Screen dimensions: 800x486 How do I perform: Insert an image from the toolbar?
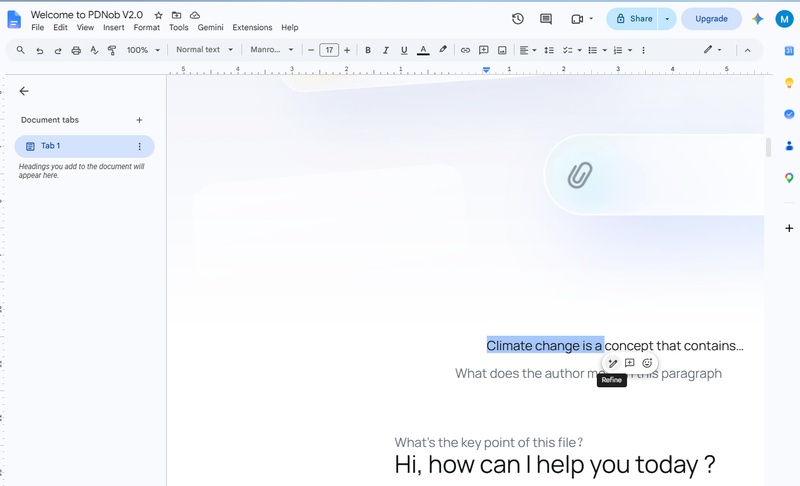(502, 50)
